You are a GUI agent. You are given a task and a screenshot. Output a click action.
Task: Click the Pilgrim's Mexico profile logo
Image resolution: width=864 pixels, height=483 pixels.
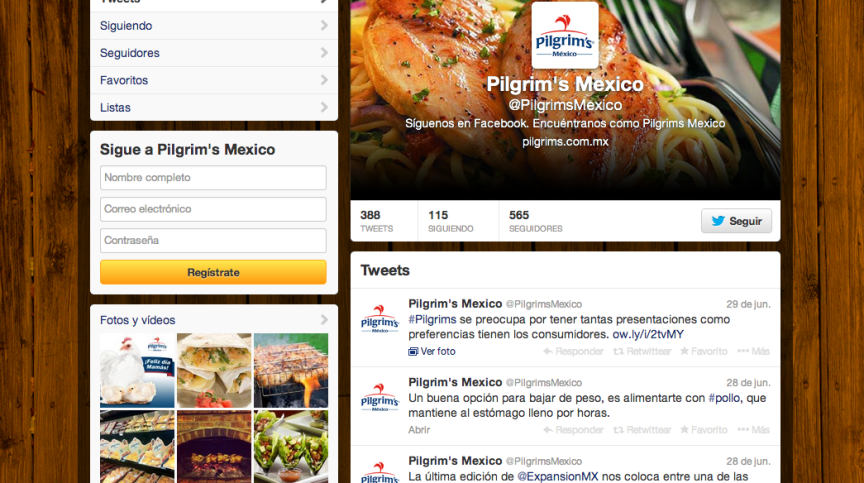click(565, 35)
